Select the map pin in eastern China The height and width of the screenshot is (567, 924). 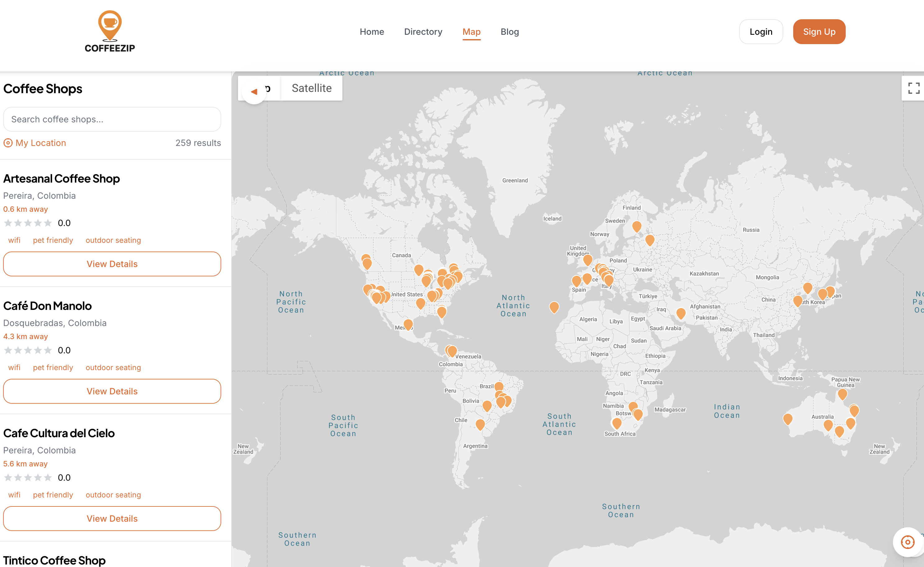click(x=798, y=301)
